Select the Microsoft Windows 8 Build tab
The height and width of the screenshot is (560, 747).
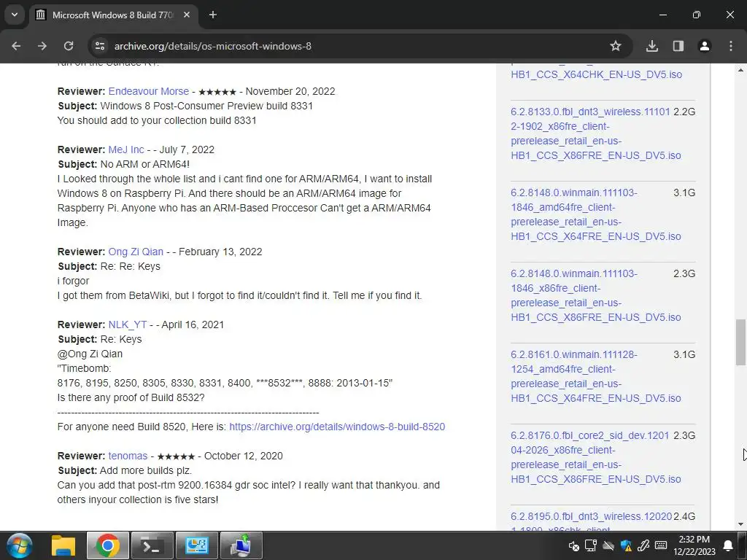pos(113,15)
